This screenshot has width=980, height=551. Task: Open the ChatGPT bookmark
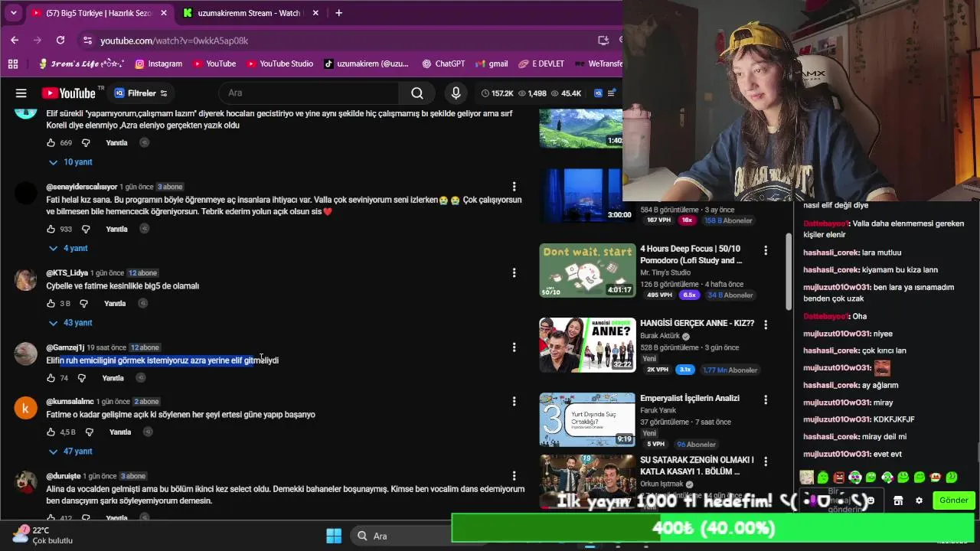443,64
